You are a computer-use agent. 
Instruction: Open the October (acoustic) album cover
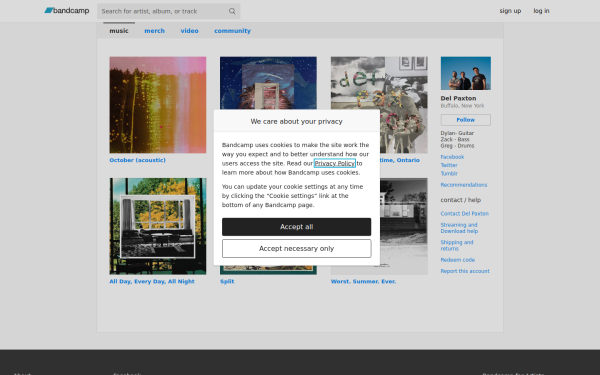pos(158,105)
